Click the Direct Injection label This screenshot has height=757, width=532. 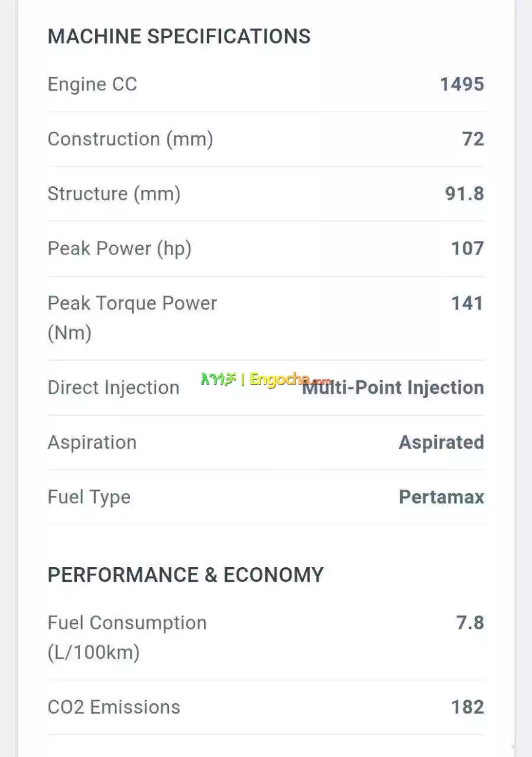pos(113,388)
